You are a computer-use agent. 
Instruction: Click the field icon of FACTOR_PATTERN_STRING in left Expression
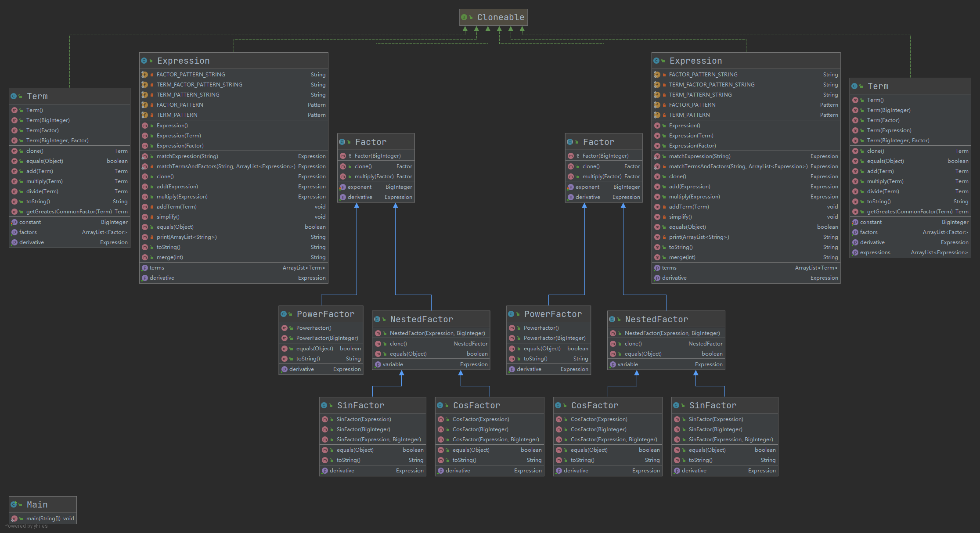[144, 75]
